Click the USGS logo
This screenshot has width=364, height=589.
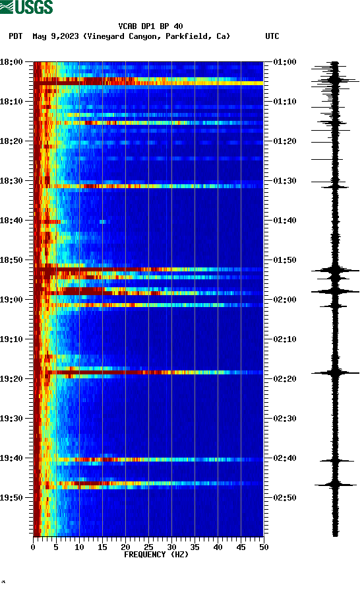coord(26,7)
